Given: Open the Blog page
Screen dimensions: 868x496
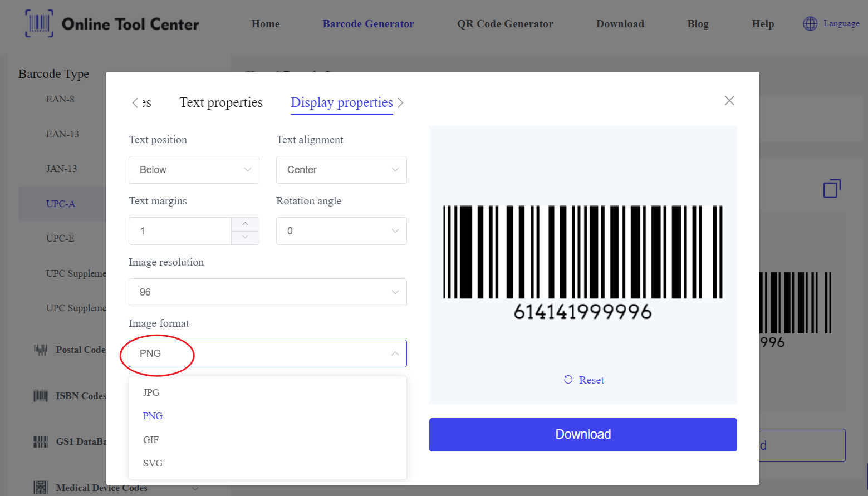Looking at the screenshot, I should point(698,24).
